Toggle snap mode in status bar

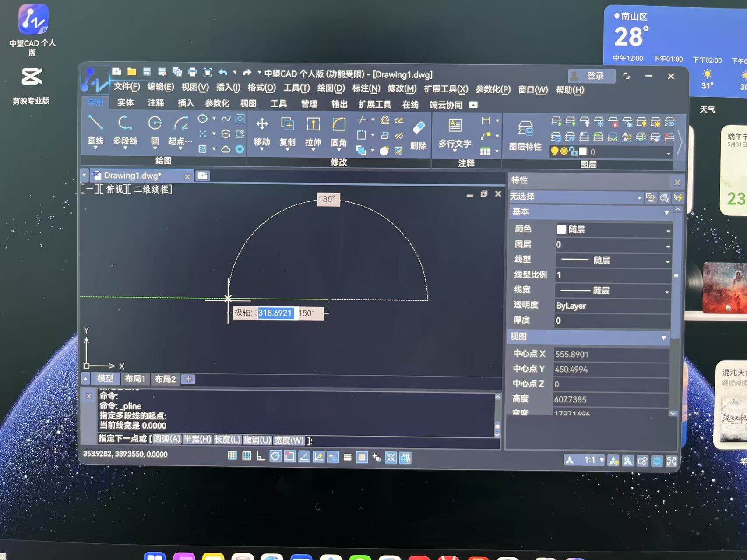[x=233, y=456]
